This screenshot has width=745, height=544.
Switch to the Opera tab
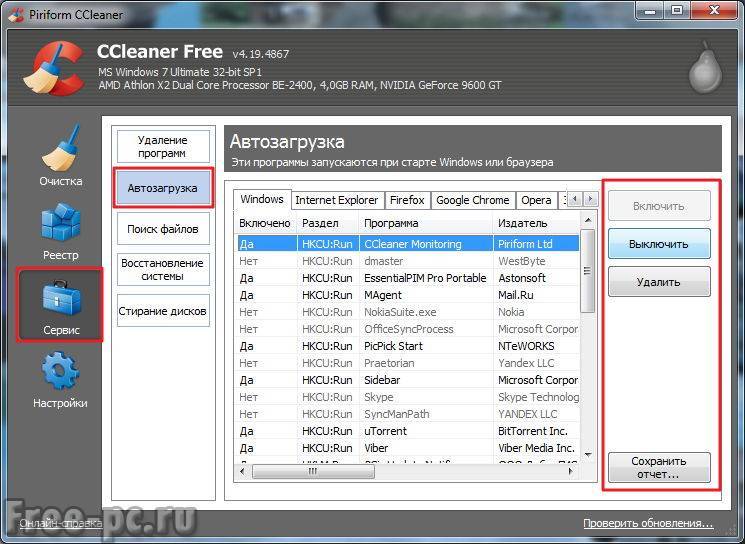(x=536, y=200)
